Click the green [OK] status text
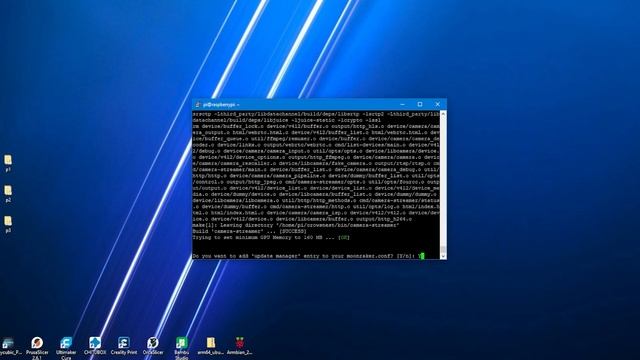Screen dimensions: 640x360 click(x=344, y=237)
